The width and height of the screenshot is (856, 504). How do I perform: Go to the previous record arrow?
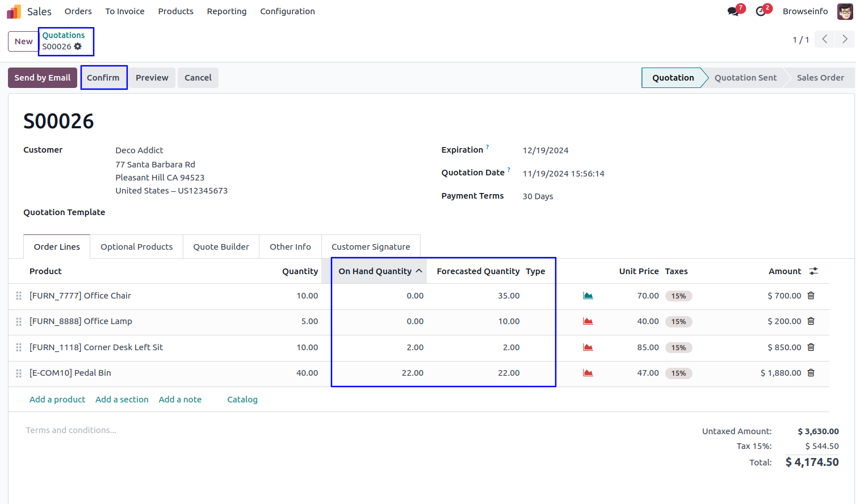pyautogui.click(x=825, y=39)
